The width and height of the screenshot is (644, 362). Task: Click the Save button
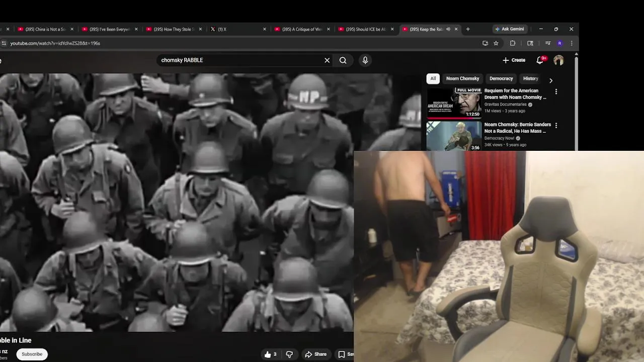tap(345, 354)
